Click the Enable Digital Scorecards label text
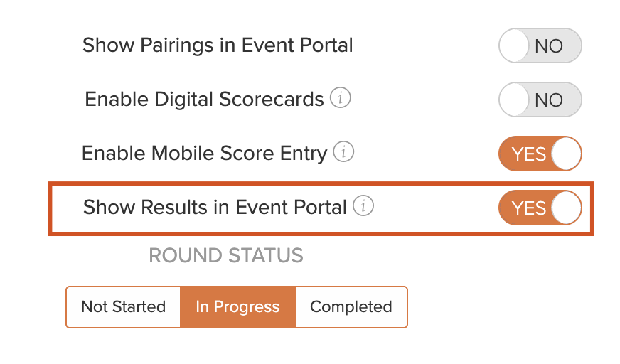The image size is (620, 364). 205,100
